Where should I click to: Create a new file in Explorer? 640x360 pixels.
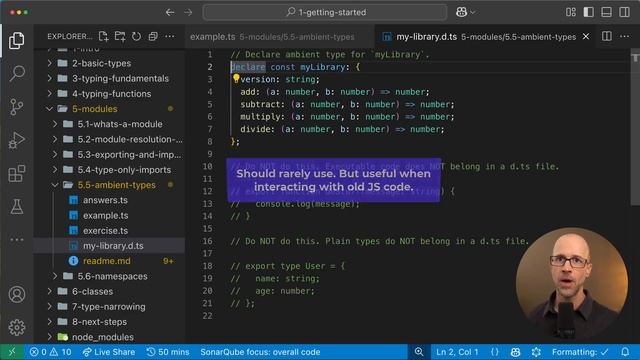click(x=104, y=36)
